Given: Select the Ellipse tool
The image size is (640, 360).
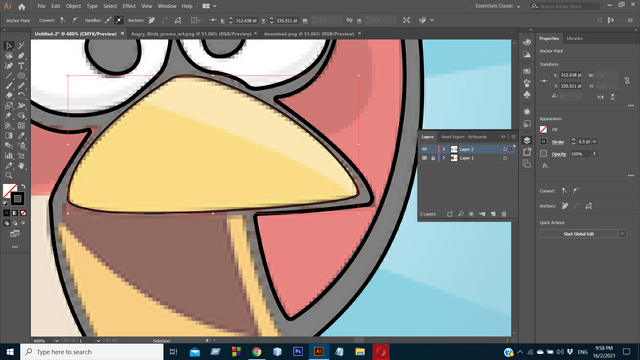Looking at the screenshot, I should (x=21, y=76).
